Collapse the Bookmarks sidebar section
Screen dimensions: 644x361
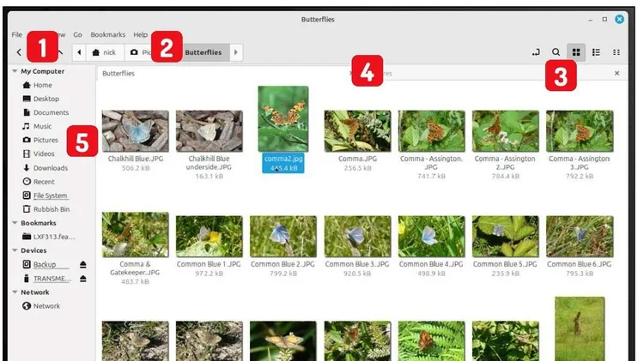(15, 223)
